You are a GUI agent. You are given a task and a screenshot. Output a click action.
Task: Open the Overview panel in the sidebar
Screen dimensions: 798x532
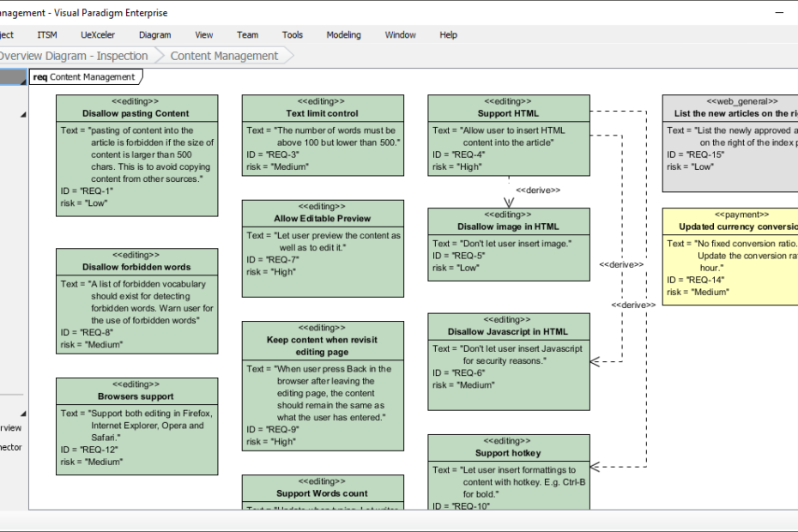click(x=9, y=428)
